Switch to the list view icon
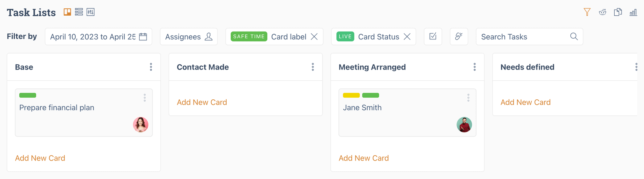This screenshot has width=644, height=179. pos(79,12)
